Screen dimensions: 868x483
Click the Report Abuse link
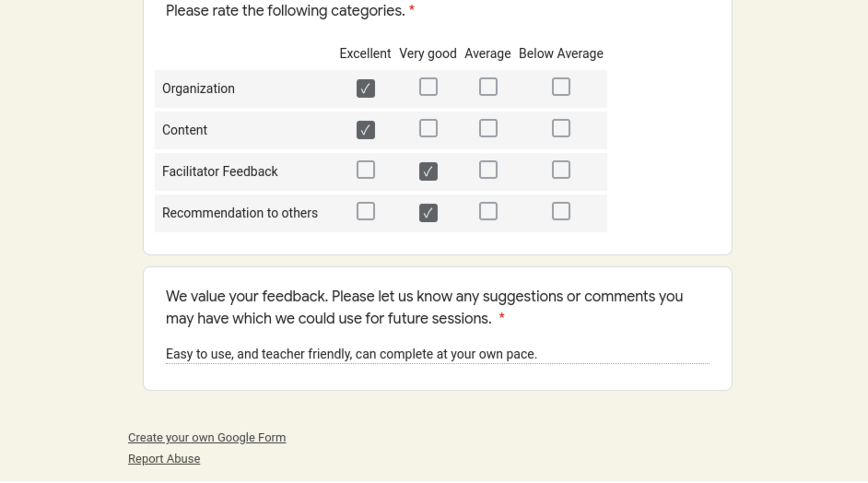164,459
